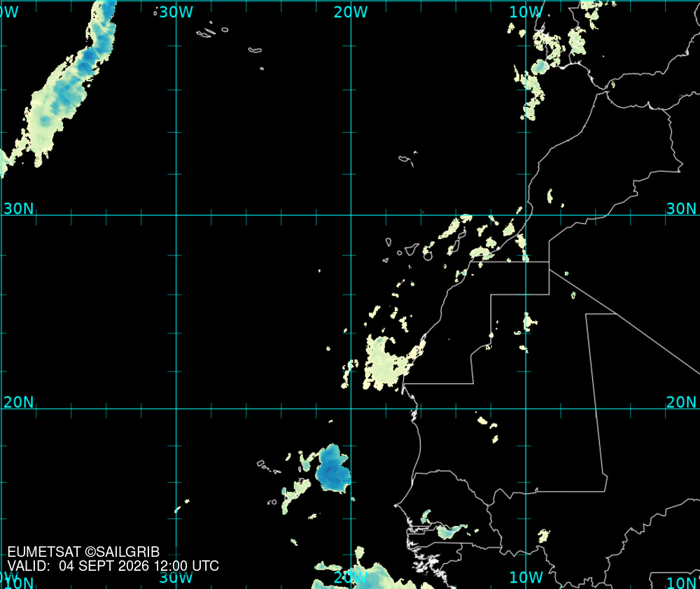Click the EUMETSAT ©SAILGRIB credit text

(x=83, y=552)
